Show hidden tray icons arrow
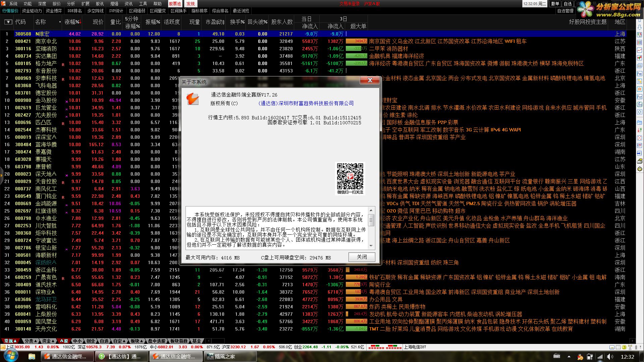644x362 pixels. (569, 357)
